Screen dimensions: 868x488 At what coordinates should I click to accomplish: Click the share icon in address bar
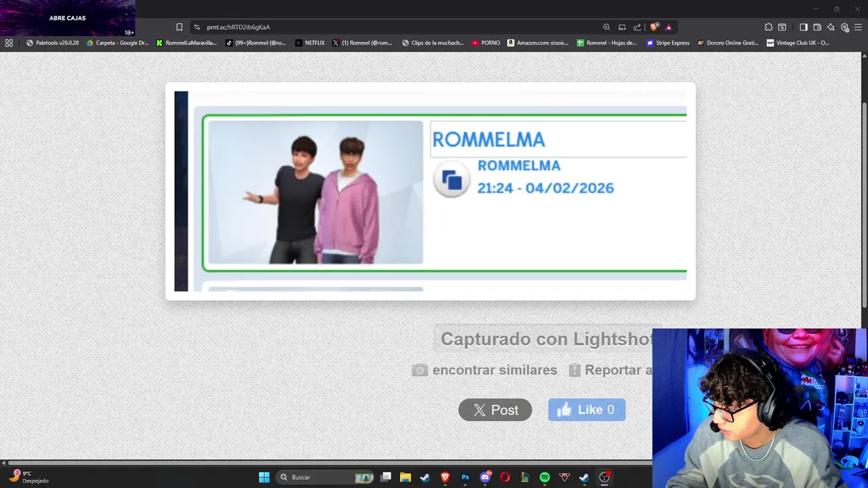[637, 27]
